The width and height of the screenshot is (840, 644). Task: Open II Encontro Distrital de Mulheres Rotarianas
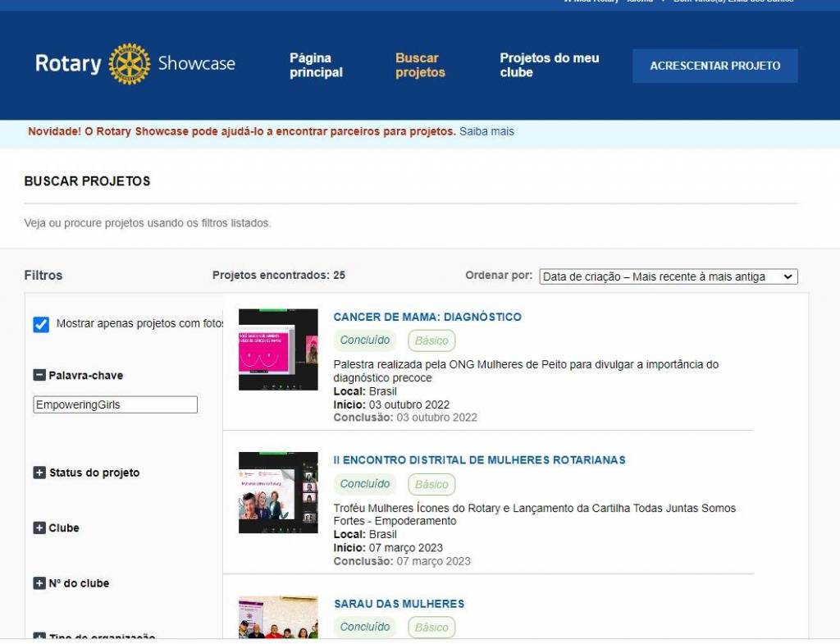click(479, 460)
